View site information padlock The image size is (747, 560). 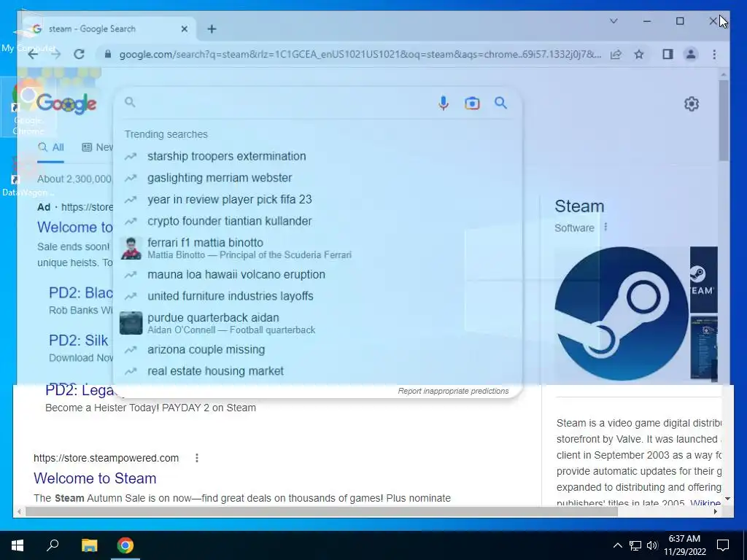[x=108, y=54]
